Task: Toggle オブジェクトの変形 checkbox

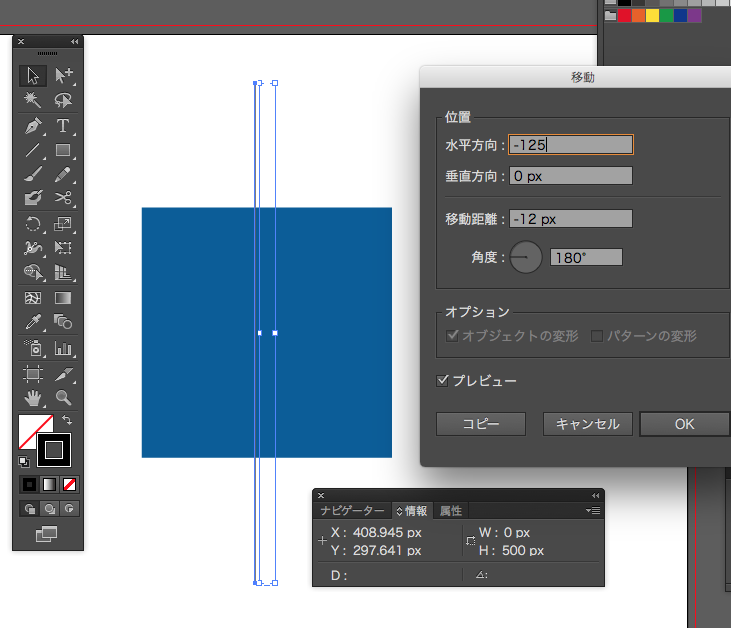Action: 452,336
